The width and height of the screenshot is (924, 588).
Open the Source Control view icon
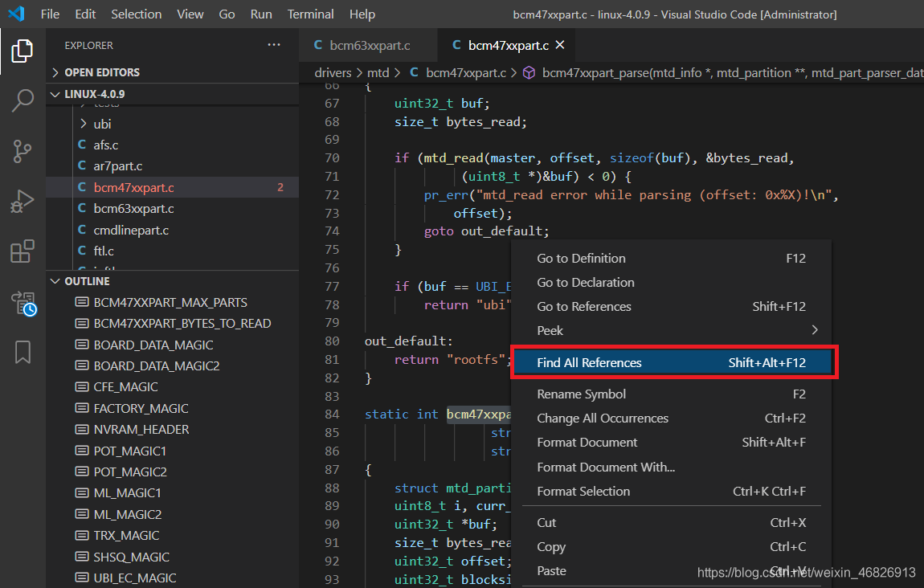[22, 152]
